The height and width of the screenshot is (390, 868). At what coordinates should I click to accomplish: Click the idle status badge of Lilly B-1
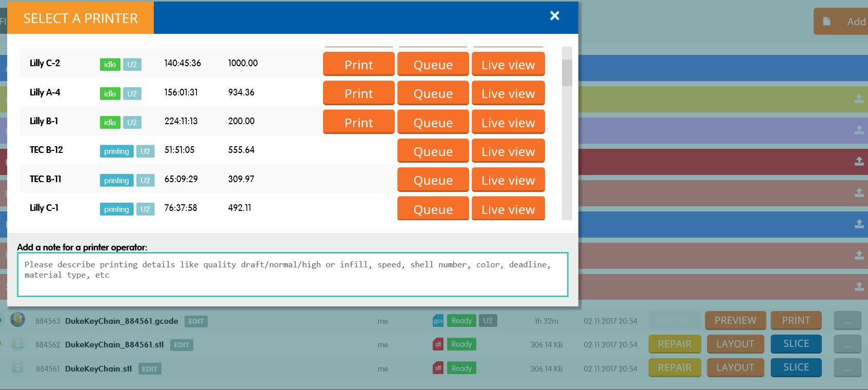click(110, 122)
